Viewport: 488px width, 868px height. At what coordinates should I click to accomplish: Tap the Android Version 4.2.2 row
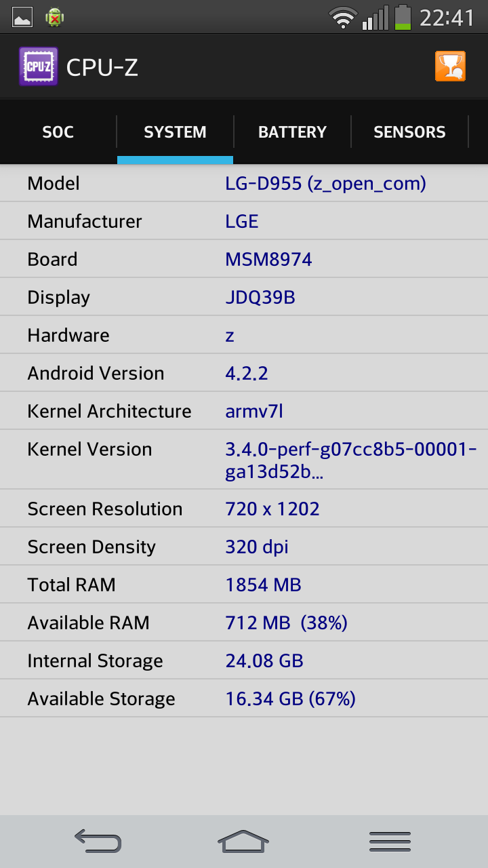244,373
